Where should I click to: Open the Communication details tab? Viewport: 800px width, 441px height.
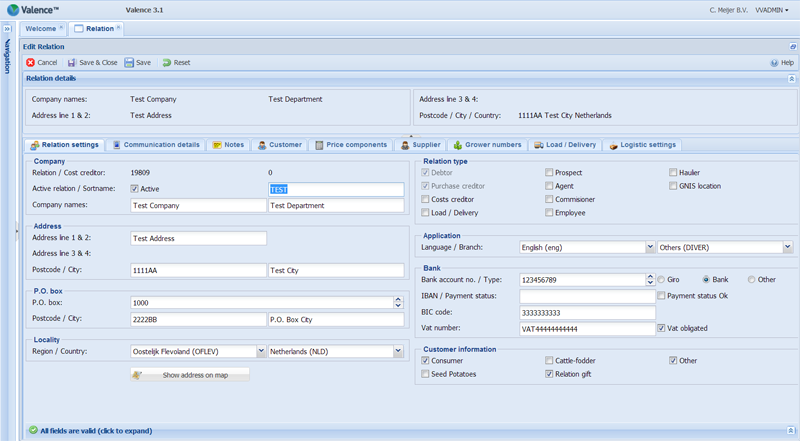click(x=157, y=145)
